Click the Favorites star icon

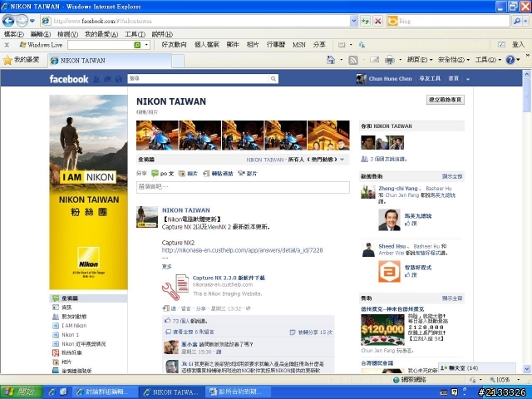(7, 61)
